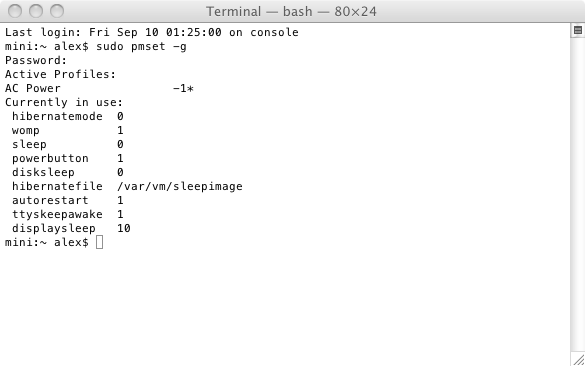Click the hibernatemode setting line
585x366 pixels.
68,116
